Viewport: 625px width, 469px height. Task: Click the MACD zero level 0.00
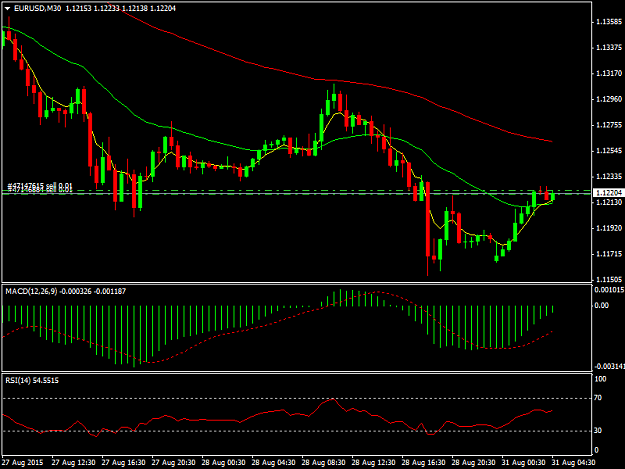(x=601, y=306)
